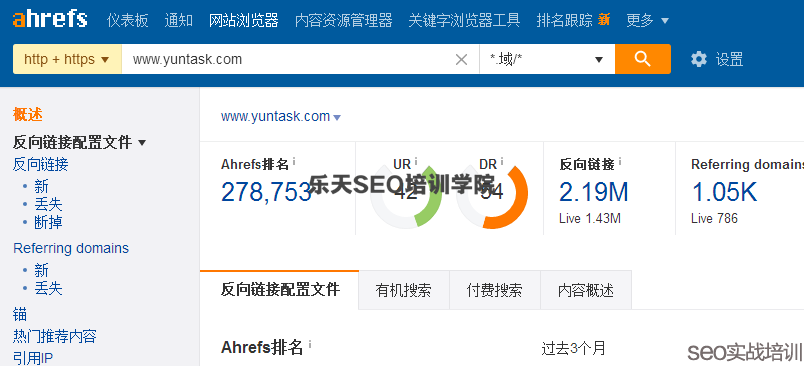Open 丢失 under Referring domains sidebar
This screenshot has width=804, height=366.
click(x=48, y=288)
